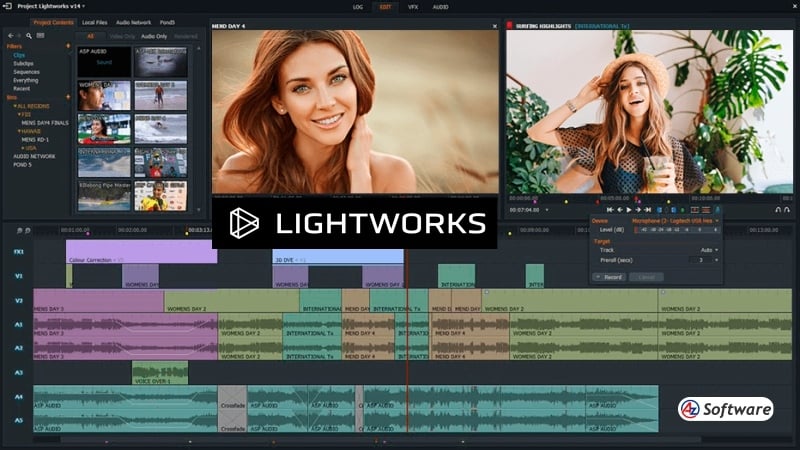The width and height of the screenshot is (800, 450).
Task: Close the MENS DAY 4 viewer
Action: click(494, 26)
